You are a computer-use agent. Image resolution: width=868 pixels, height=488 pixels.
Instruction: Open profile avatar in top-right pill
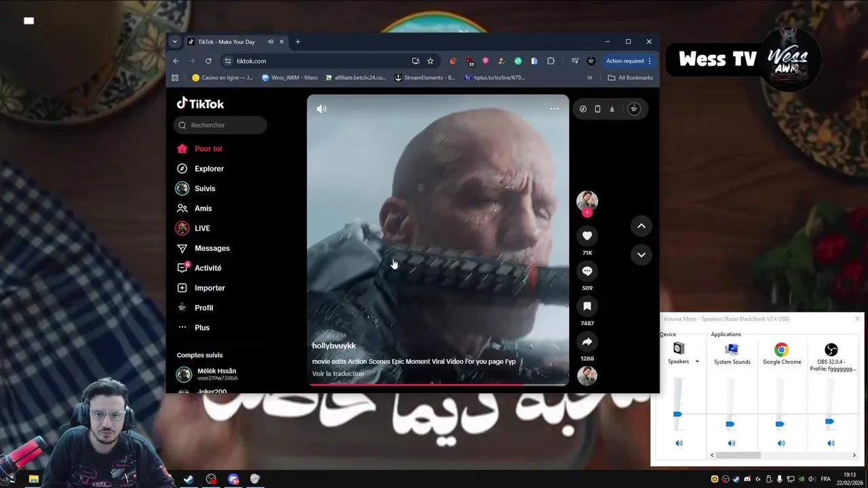[634, 108]
